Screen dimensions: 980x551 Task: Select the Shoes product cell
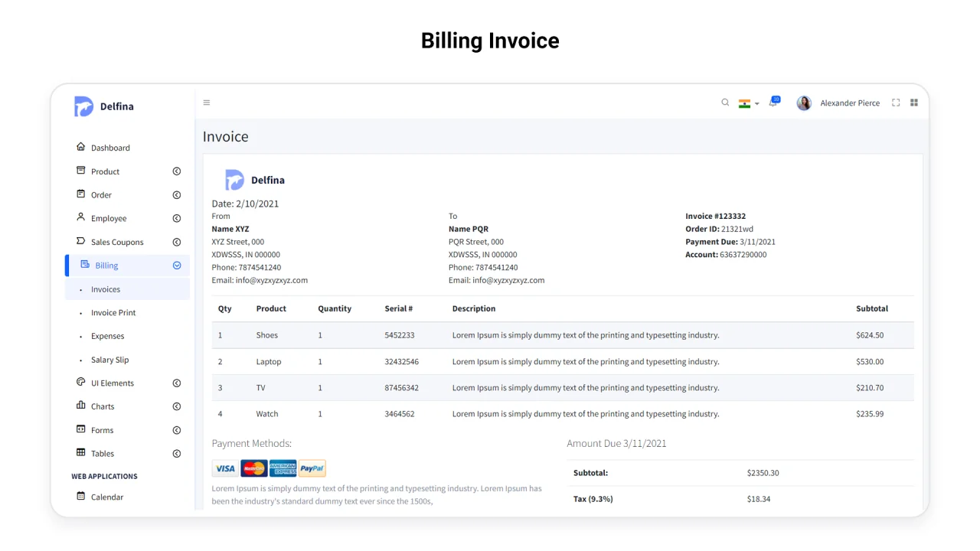pos(267,335)
